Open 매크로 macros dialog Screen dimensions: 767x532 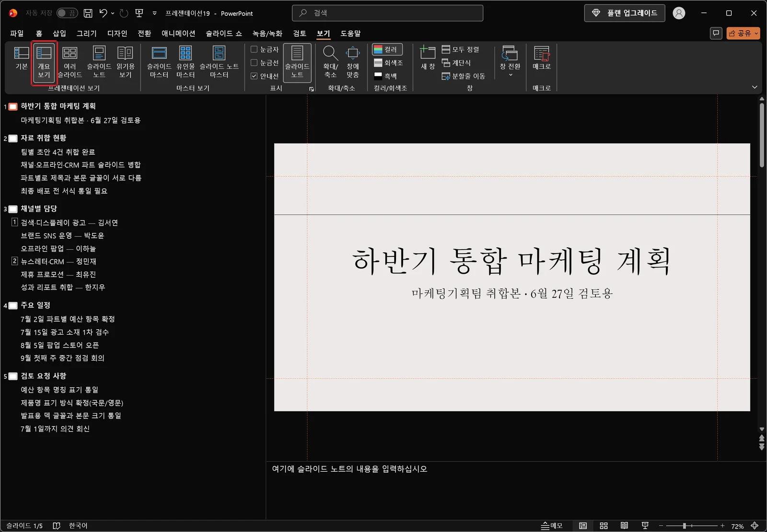[542, 58]
